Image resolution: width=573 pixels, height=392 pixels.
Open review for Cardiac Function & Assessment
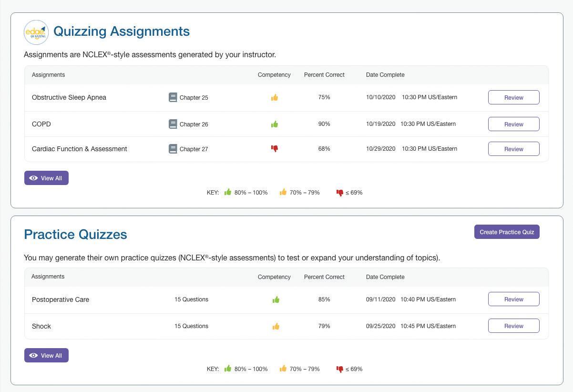click(513, 149)
